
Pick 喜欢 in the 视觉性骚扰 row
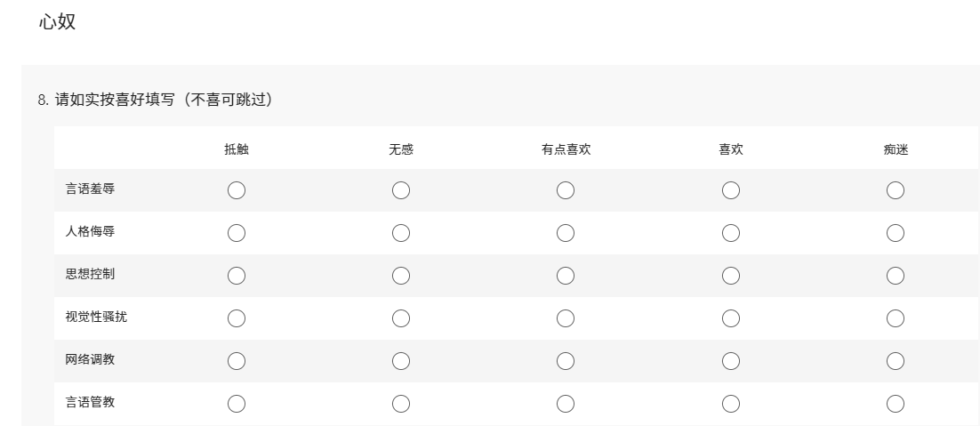[x=731, y=318]
